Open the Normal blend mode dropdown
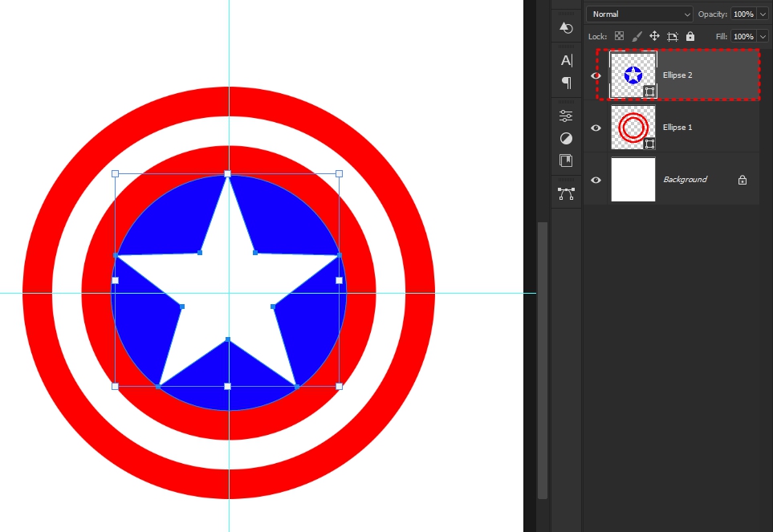 [x=640, y=14]
